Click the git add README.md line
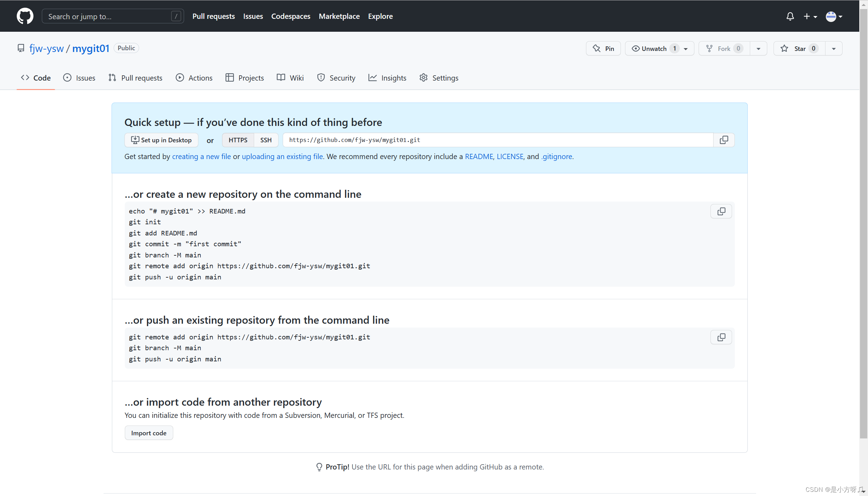Image resolution: width=868 pixels, height=496 pixels. (163, 233)
